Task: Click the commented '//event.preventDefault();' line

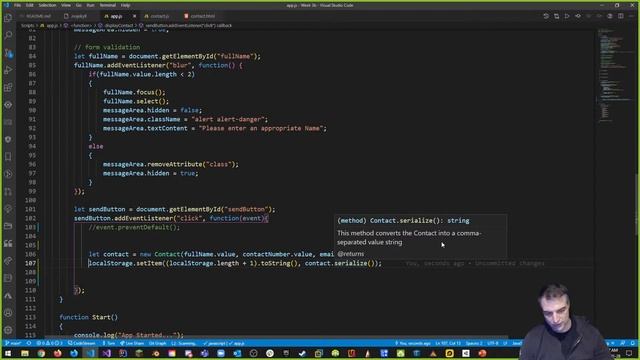Action: 134,227
